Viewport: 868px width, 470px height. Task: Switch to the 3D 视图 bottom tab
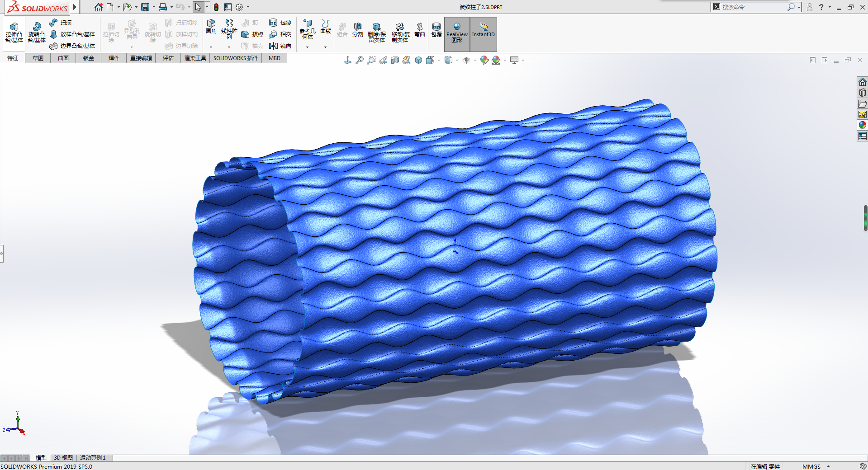[63, 458]
